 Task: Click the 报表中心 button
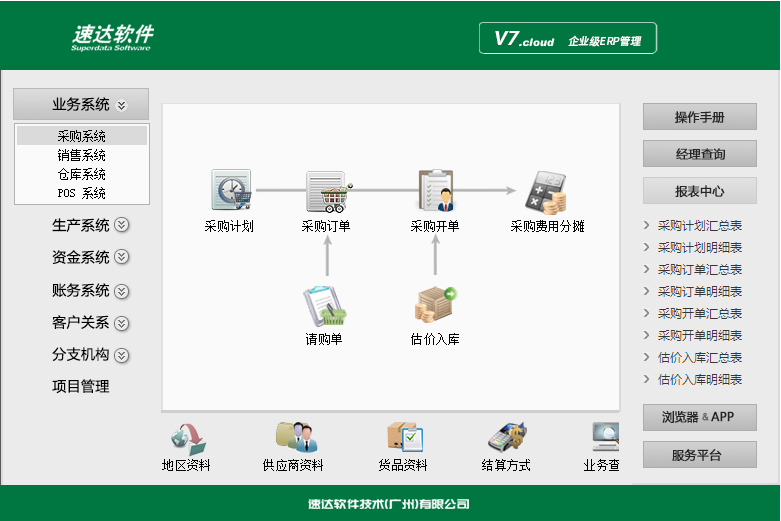pyautogui.click(x=700, y=191)
